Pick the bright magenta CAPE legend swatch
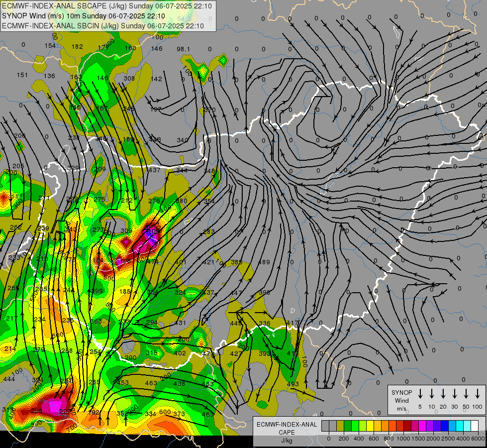 click(x=422, y=426)
